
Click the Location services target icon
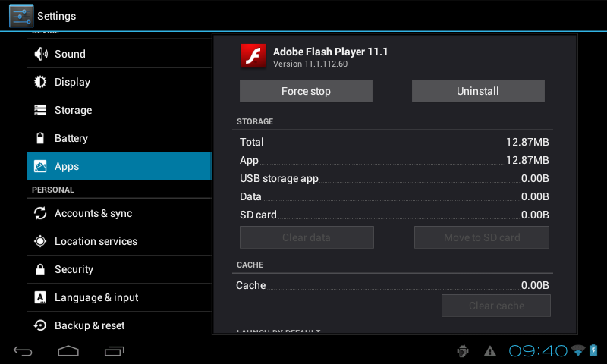pyautogui.click(x=40, y=241)
